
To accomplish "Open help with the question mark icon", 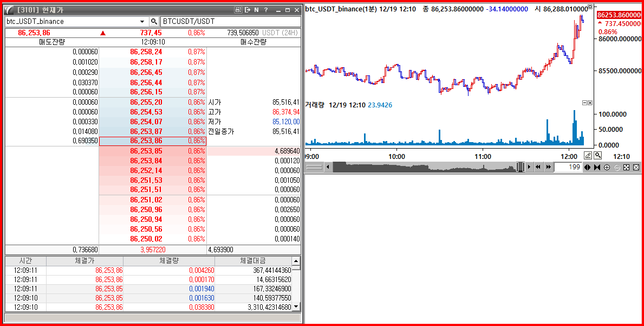I will point(266,10).
